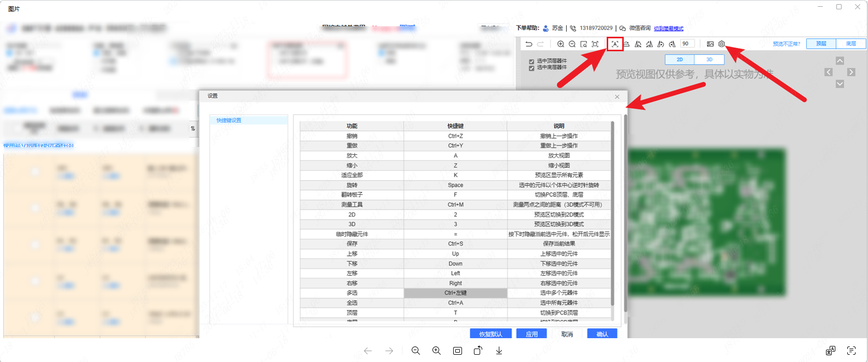Click the fit-all view icon
Viewport: 868px width, 362px height.
pos(595,44)
